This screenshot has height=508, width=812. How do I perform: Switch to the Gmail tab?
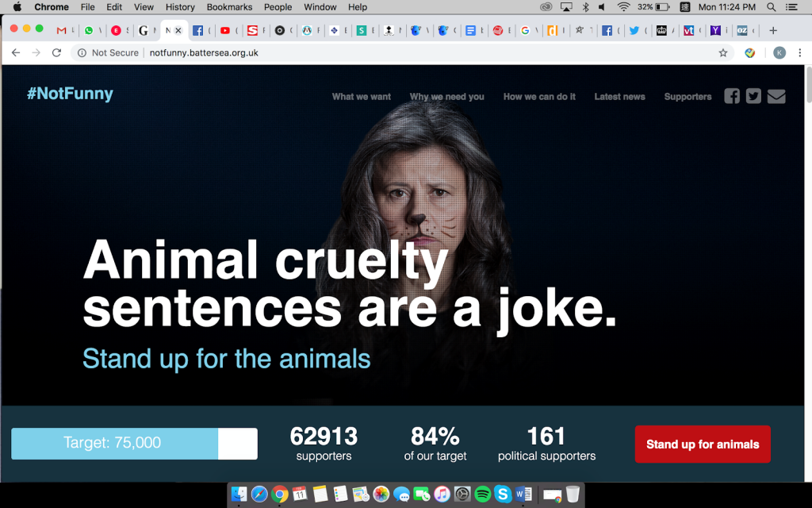pos(62,31)
